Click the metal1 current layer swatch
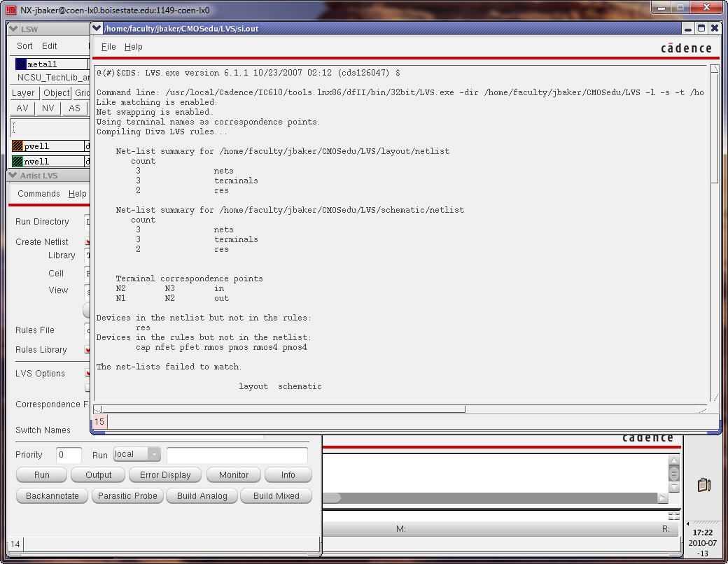The width and height of the screenshot is (728, 564). (20, 64)
